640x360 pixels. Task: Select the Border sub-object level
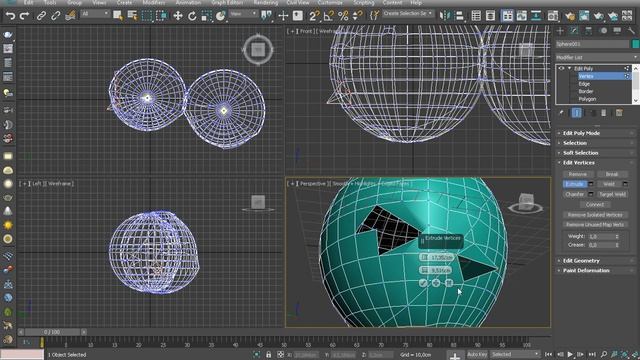[586, 91]
